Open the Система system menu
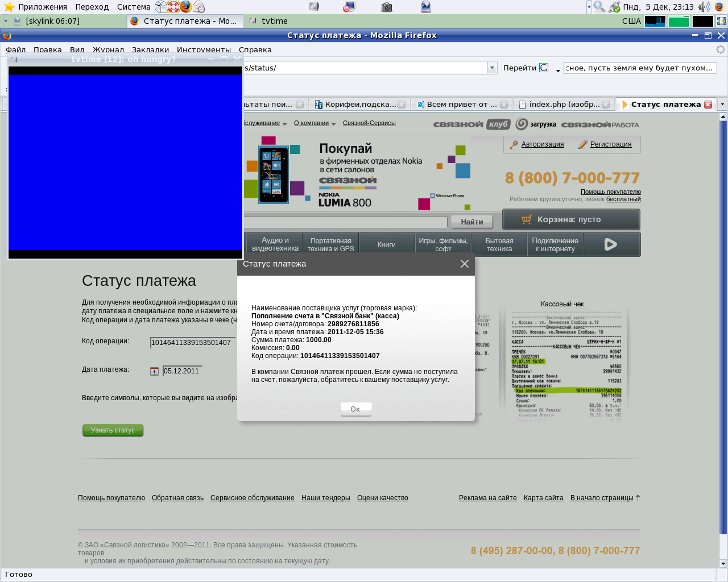 (134, 7)
